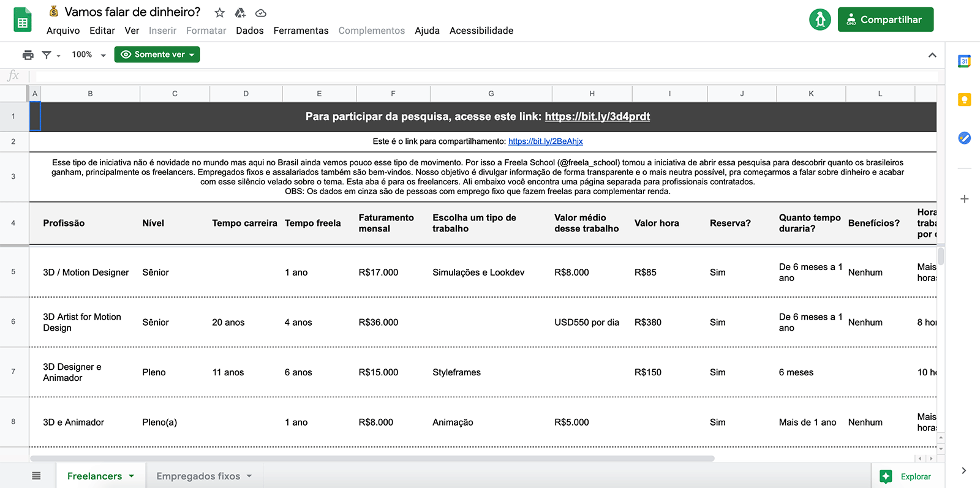
Task: Click the Compartilhar button
Action: tap(885, 20)
